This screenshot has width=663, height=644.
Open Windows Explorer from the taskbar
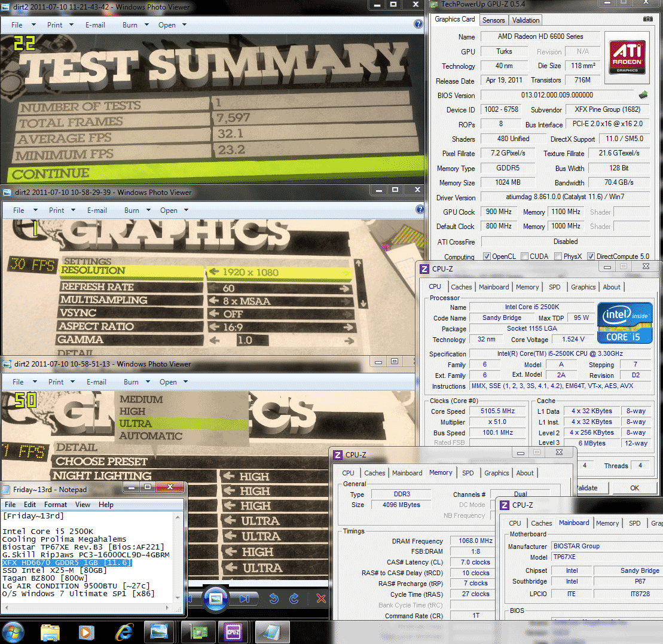[50, 633]
